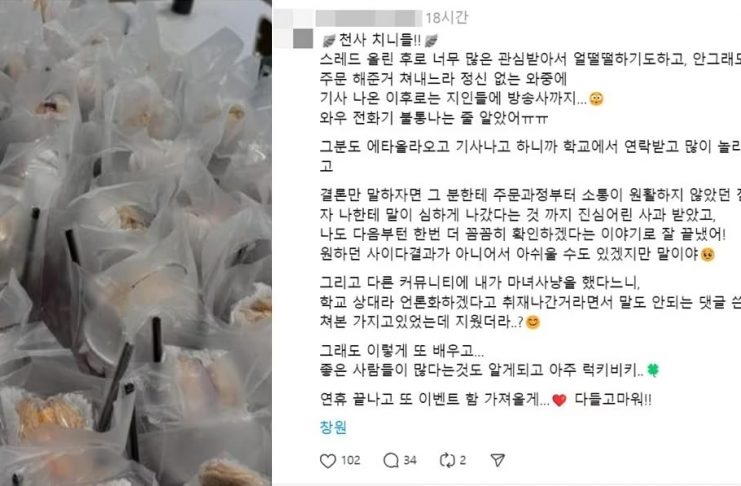Screen dimensions: 741x486
Task: Open the blurred gray profile avatar
Action: click(x=303, y=38)
